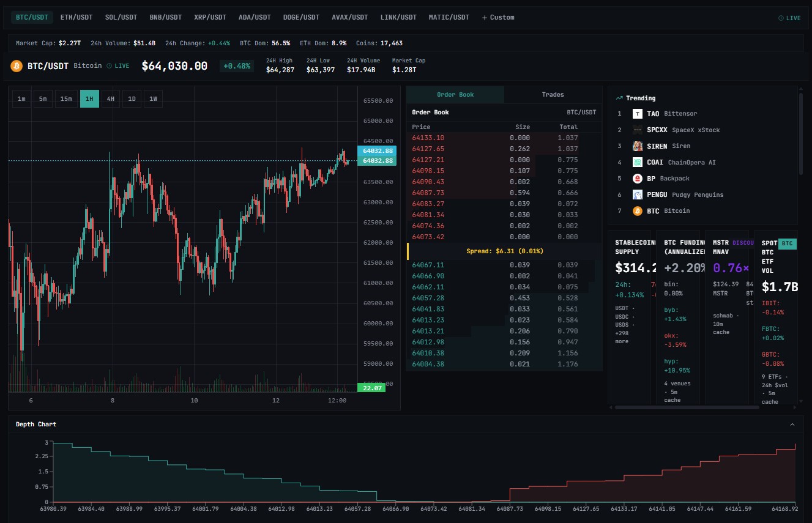Open the BTC Funding annualized card

click(x=678, y=317)
